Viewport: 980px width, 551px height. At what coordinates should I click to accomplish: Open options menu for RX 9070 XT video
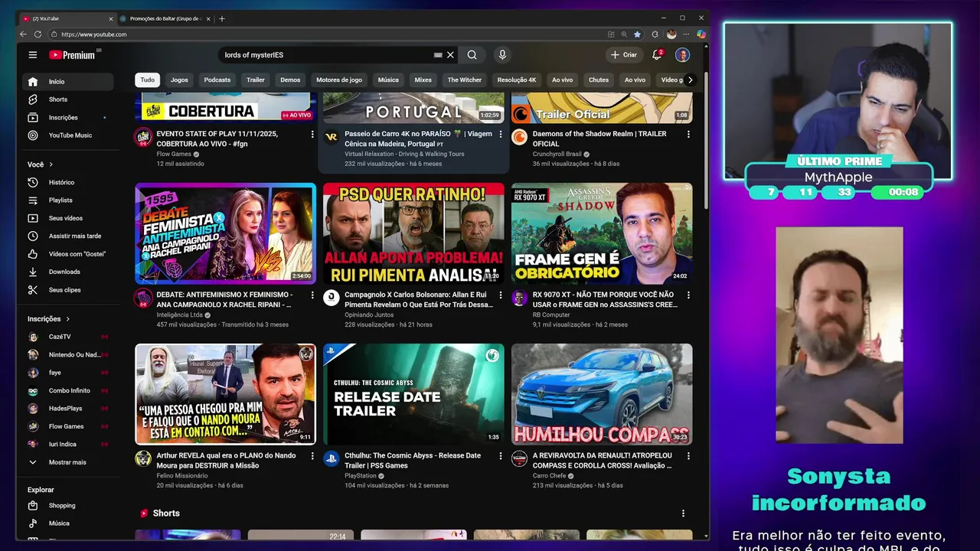coord(688,295)
